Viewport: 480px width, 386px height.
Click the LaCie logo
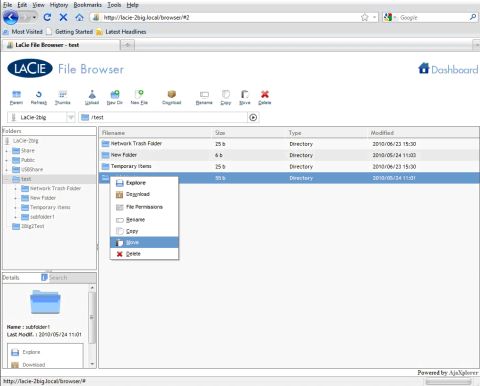(30, 68)
